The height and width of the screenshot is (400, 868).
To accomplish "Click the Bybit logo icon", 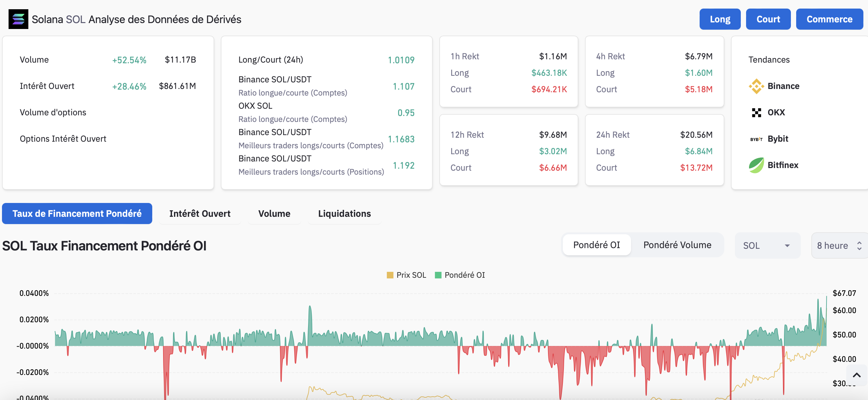I will pyautogui.click(x=756, y=139).
